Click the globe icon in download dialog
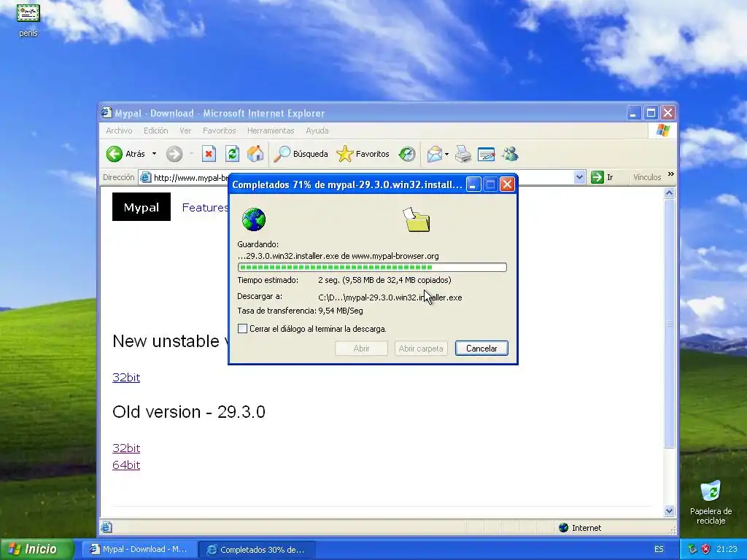This screenshot has height=560, width=747. click(x=253, y=219)
